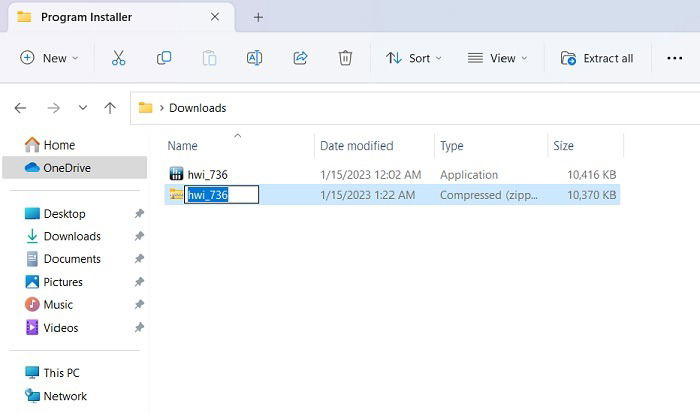
Task: Expand the recent locations chevron
Action: [83, 108]
